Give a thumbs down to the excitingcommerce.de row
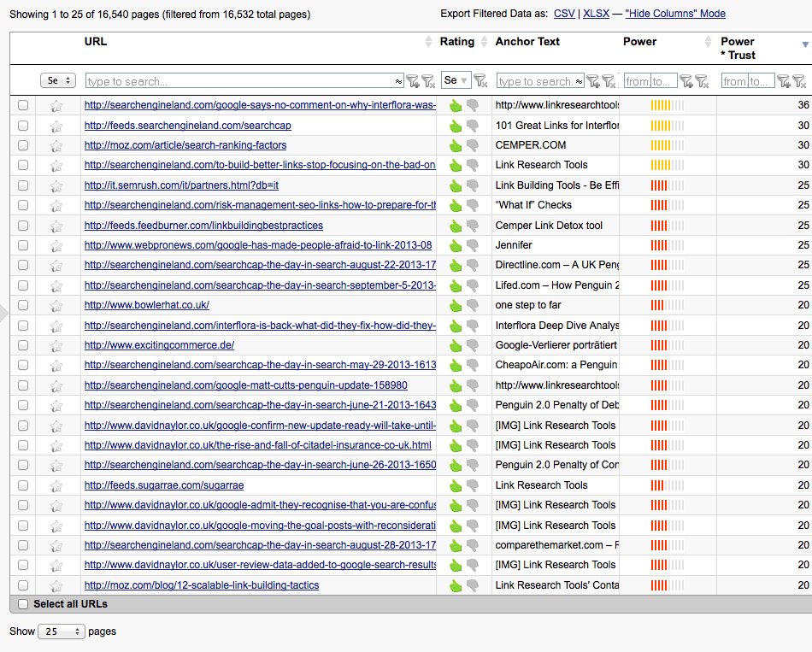 [473, 345]
